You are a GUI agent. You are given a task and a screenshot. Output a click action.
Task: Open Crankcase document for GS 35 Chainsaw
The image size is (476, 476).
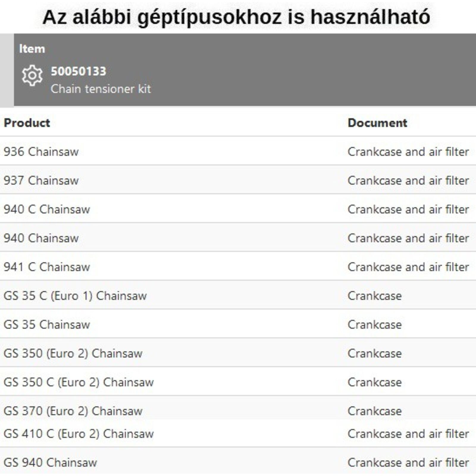375,325
